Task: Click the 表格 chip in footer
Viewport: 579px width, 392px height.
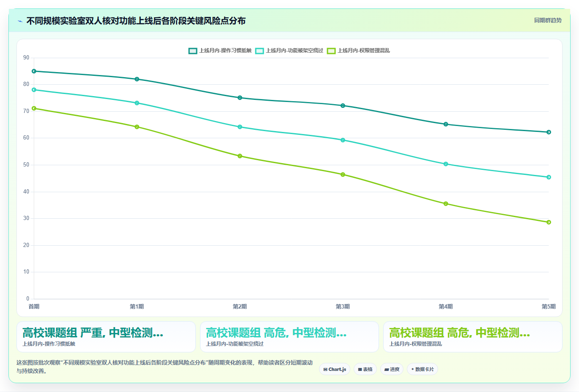Action: (x=365, y=369)
